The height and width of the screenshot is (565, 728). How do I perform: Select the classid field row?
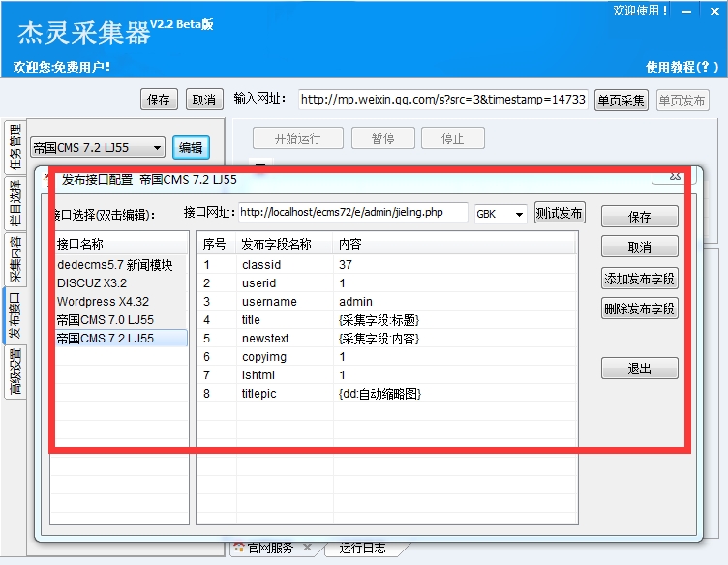pos(387,265)
